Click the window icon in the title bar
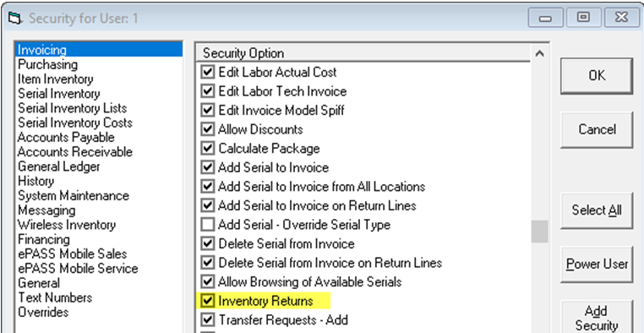The image size is (644, 333). coord(14,18)
